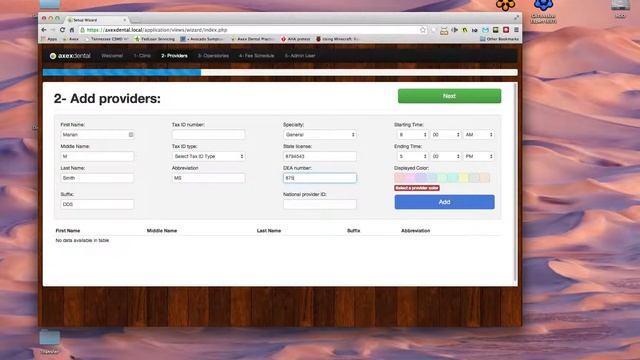
Task: Open the Starting Time hour dropdown
Action: (412, 135)
